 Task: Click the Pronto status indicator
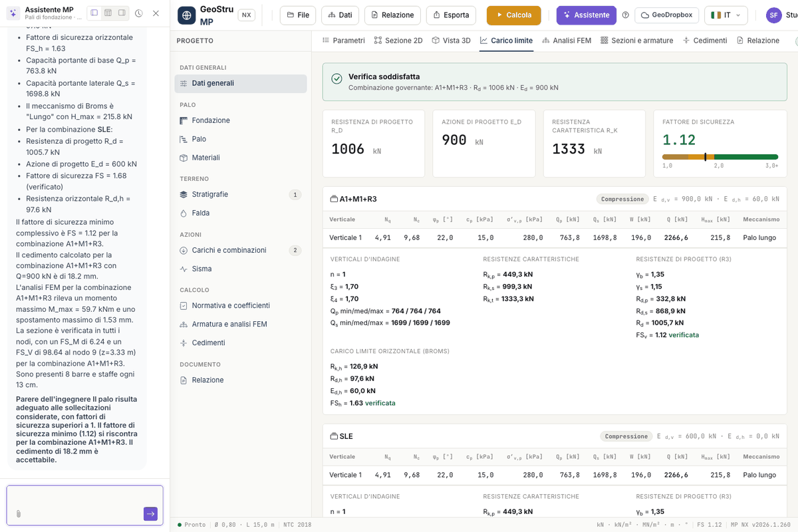click(x=192, y=525)
